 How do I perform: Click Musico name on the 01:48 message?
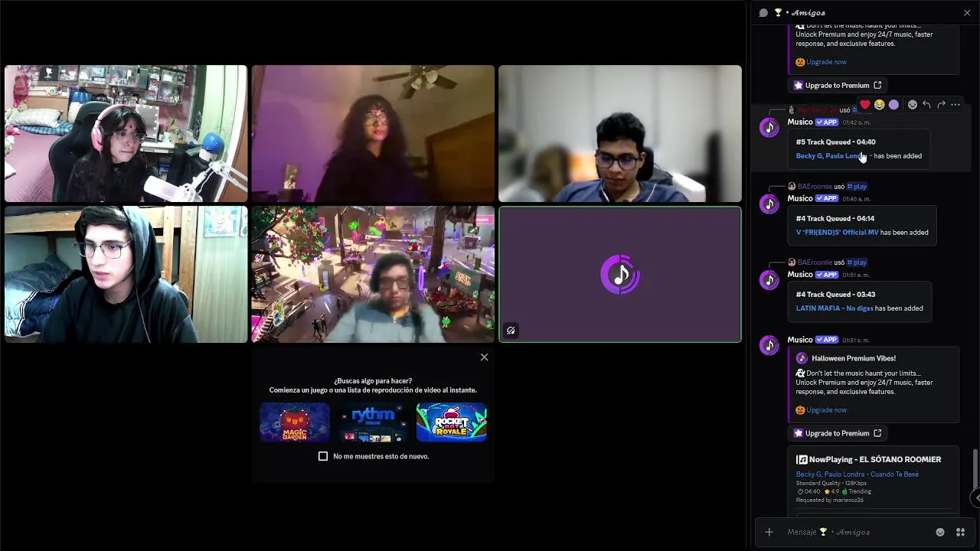point(800,199)
